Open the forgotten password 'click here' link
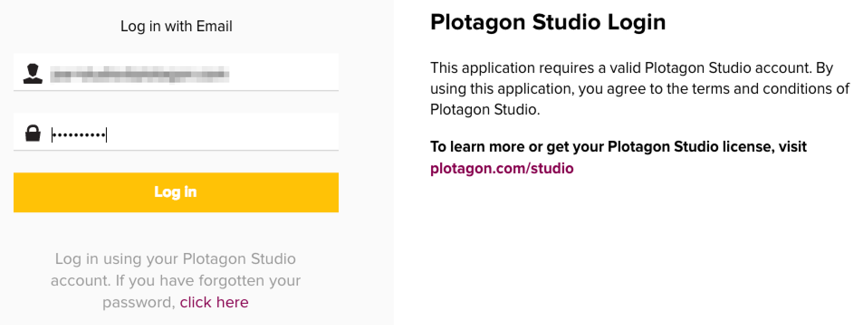Screen dimensions: 868x325 214,302
